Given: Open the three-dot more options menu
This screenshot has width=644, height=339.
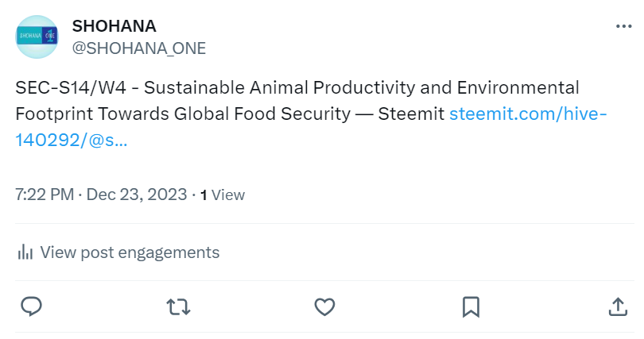Looking at the screenshot, I should (x=623, y=27).
